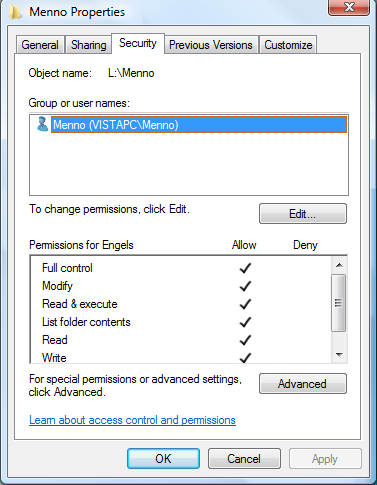Click the Edit... permissions button
This screenshot has height=485, width=377.
click(303, 214)
